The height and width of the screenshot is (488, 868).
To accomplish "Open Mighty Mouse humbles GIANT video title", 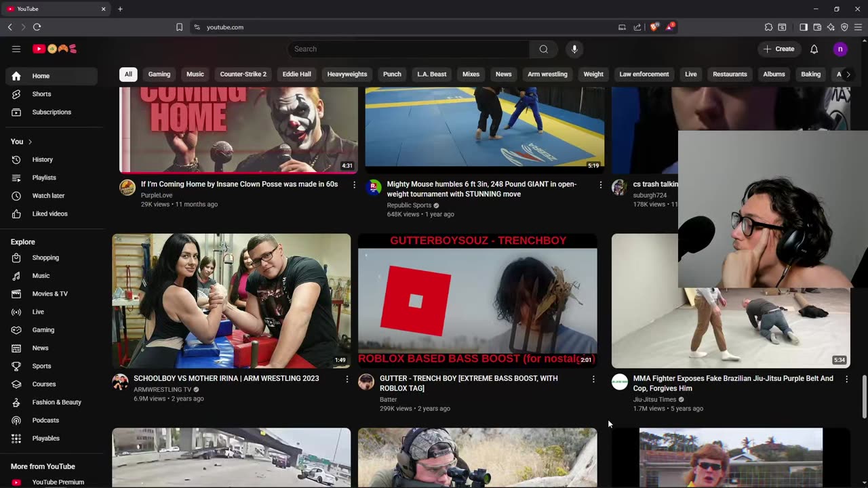I will point(481,189).
